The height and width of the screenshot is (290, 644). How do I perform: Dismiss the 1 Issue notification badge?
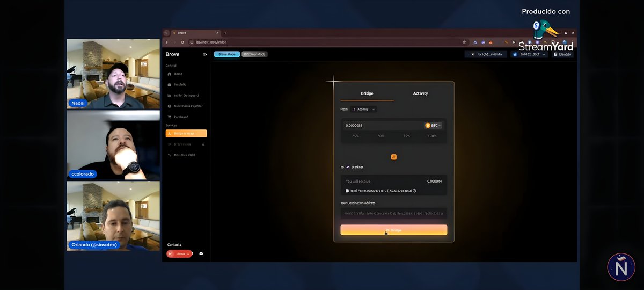188,253
